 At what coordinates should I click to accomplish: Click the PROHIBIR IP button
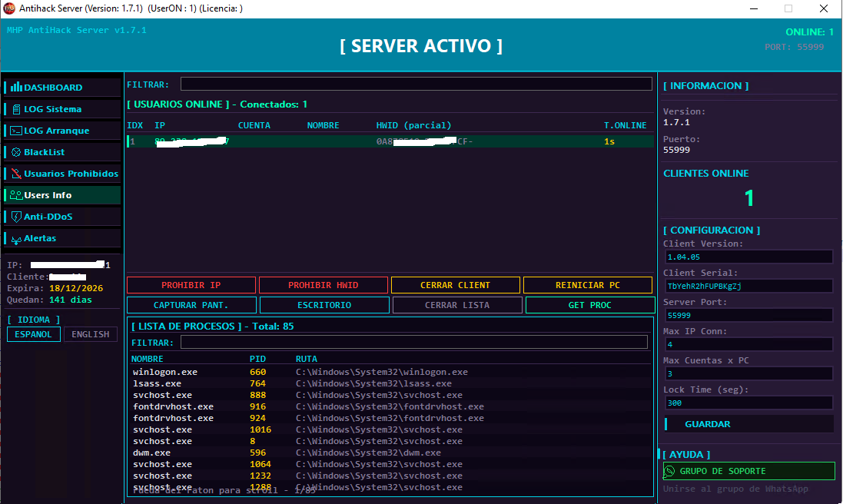[191, 285]
